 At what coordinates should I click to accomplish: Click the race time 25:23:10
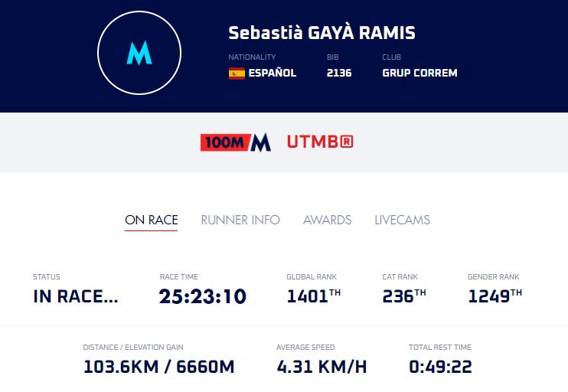click(203, 296)
